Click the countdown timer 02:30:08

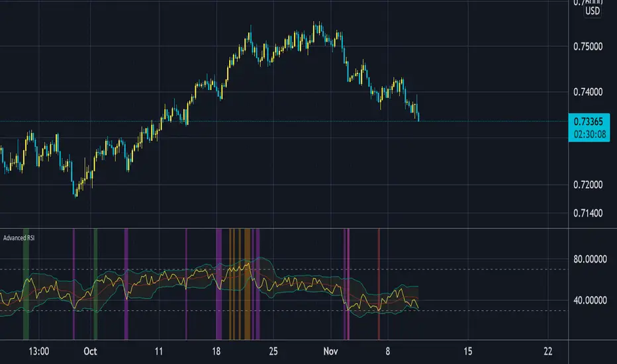[589, 134]
